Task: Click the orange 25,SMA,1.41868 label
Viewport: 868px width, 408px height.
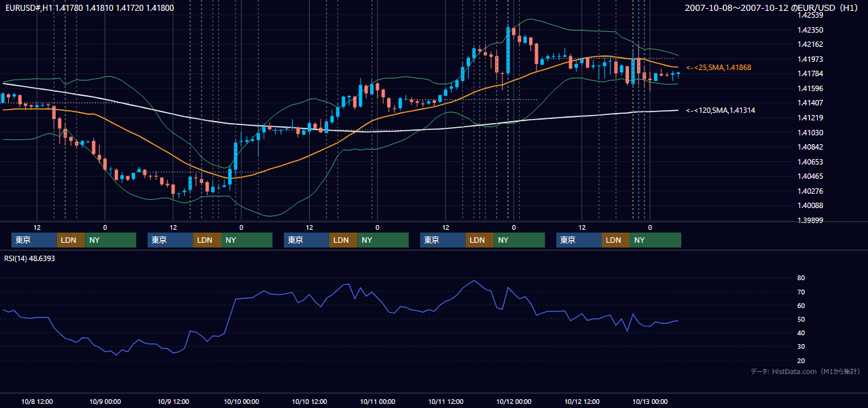Action: click(x=719, y=67)
